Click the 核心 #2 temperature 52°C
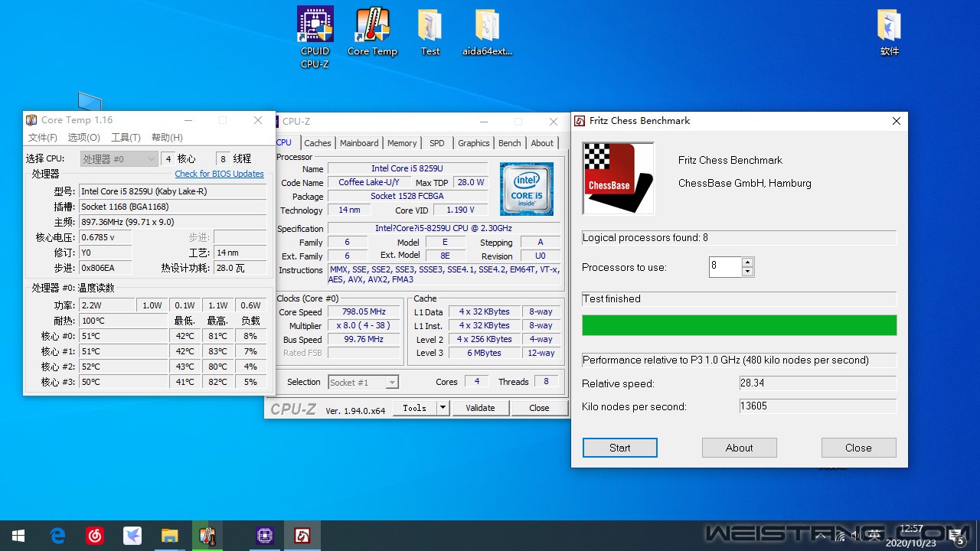 [x=124, y=367]
